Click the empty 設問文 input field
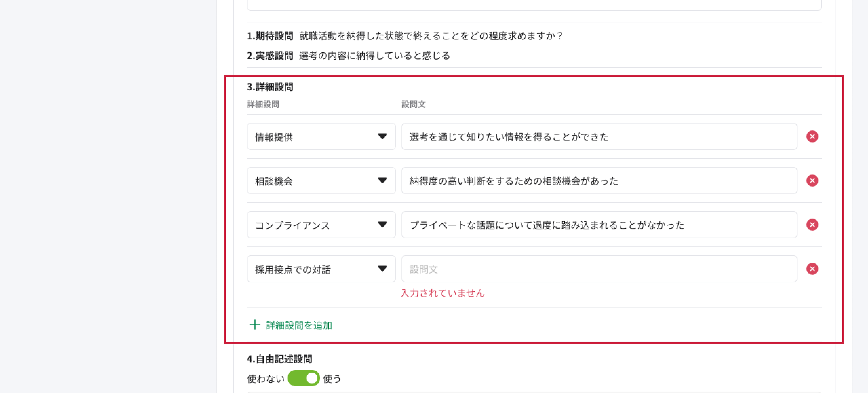 [x=599, y=269]
